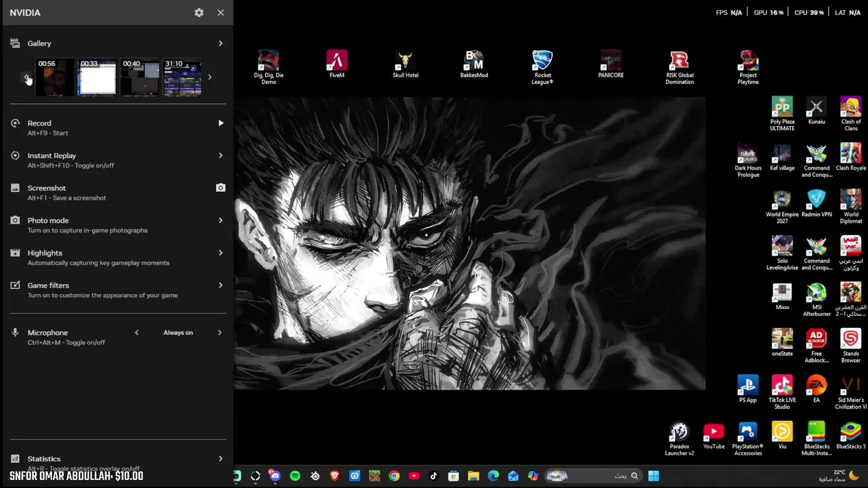The width and height of the screenshot is (868, 488).
Task: Click the Windows Start button
Action: pyautogui.click(x=654, y=476)
